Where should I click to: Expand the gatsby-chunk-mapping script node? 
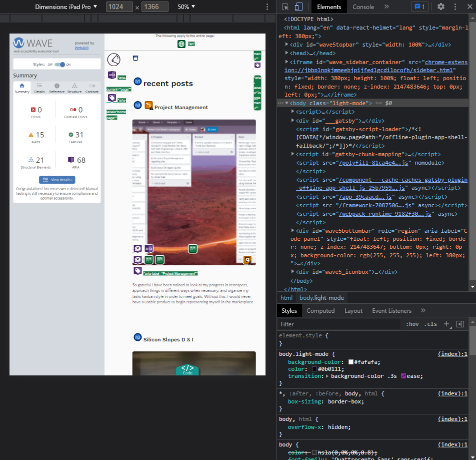292,154
